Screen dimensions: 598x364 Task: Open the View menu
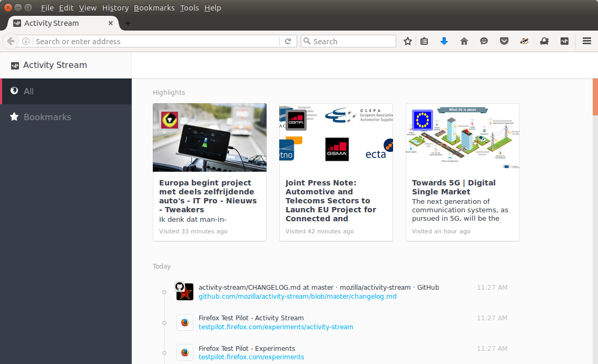(87, 7)
